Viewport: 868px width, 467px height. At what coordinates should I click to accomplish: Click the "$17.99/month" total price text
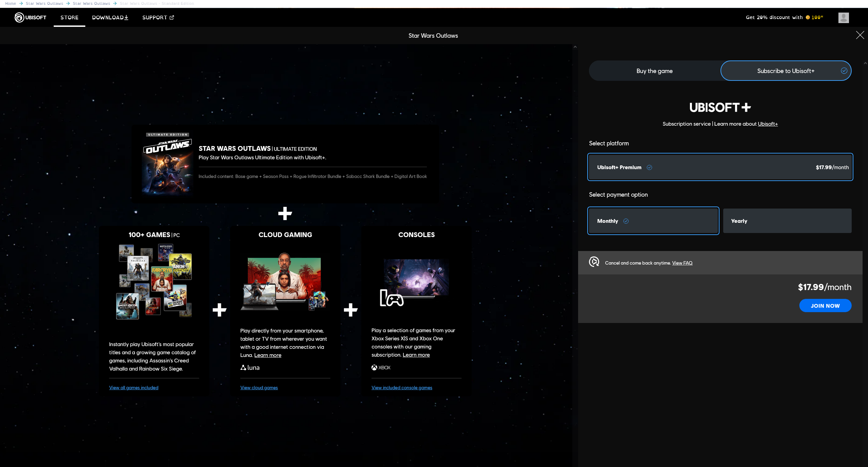pyautogui.click(x=824, y=287)
